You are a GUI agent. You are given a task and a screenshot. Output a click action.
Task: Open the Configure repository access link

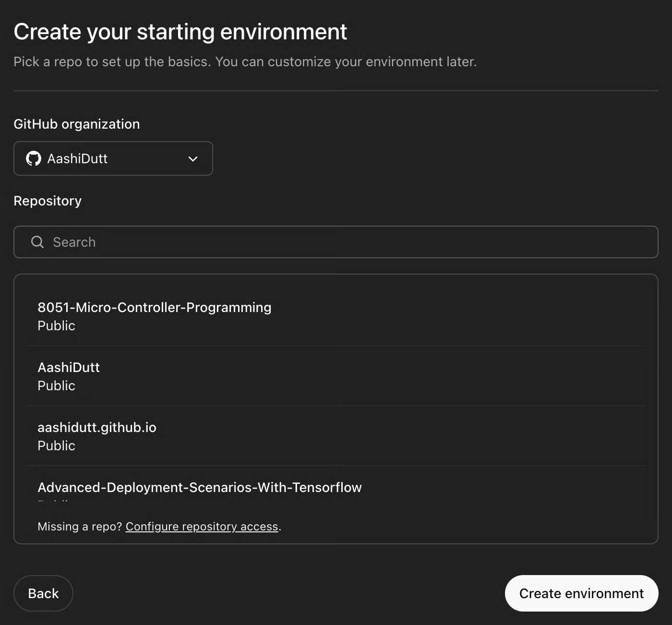[202, 526]
